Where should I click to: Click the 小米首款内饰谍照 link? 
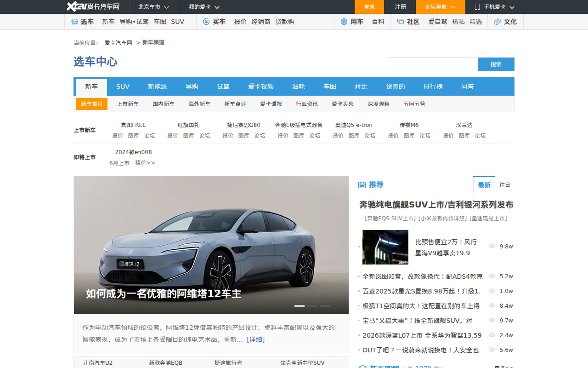(442, 218)
